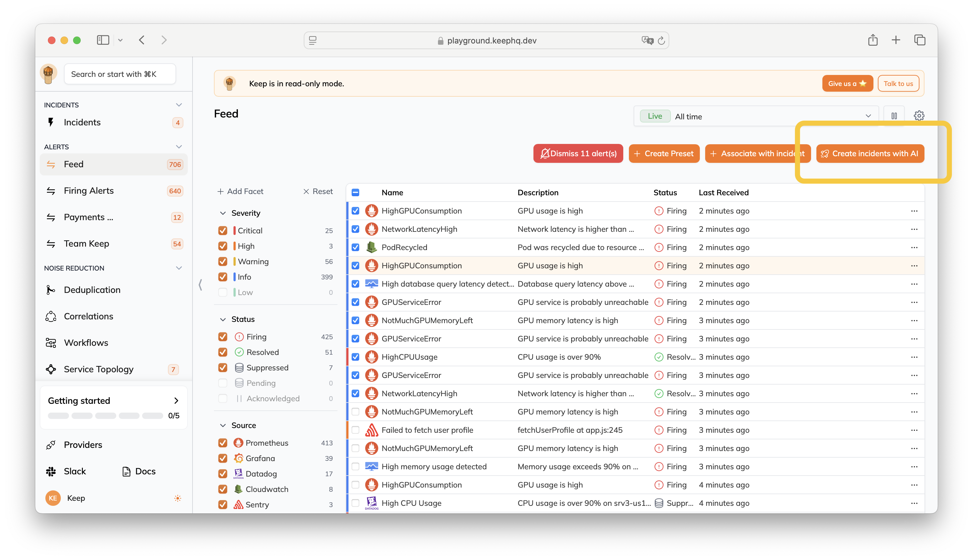Open row menu for Failed to fetch user profile
Screen dimensions: 973x560
pos(914,430)
